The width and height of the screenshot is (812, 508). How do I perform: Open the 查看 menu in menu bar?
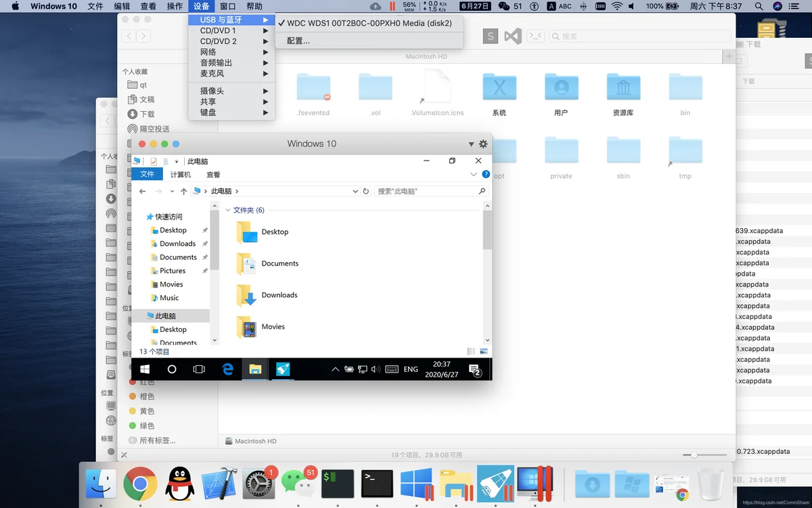click(x=148, y=6)
